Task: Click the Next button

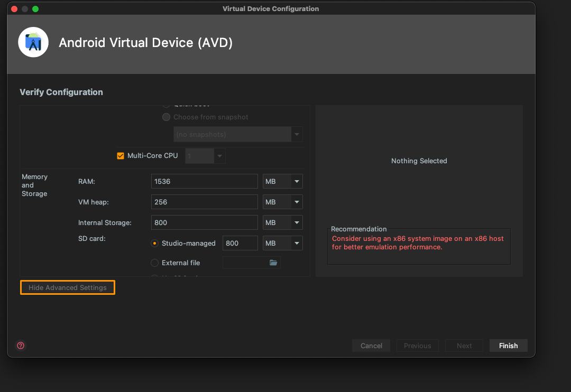Action: (464, 346)
